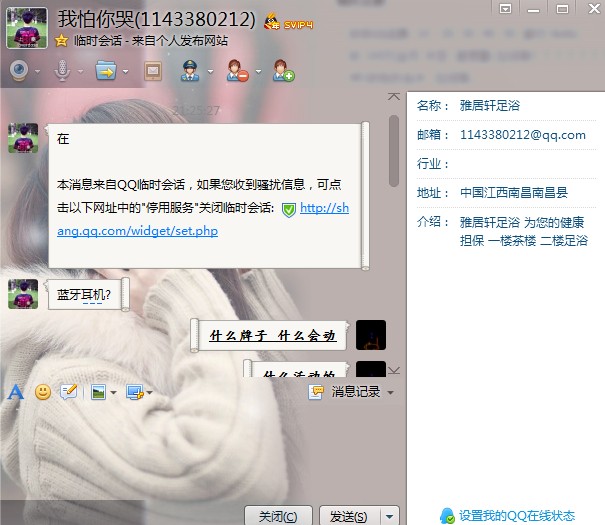Screen dimensions: 605x525
Task: Click the contact avatar in title bar
Action: point(27,28)
